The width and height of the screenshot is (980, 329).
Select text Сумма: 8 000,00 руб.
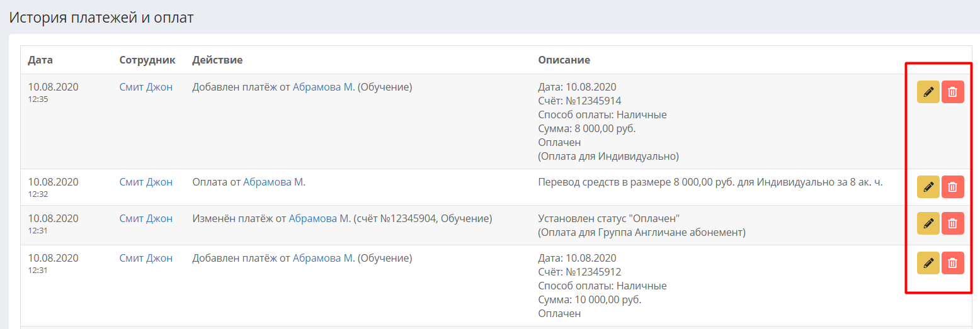[x=587, y=128]
